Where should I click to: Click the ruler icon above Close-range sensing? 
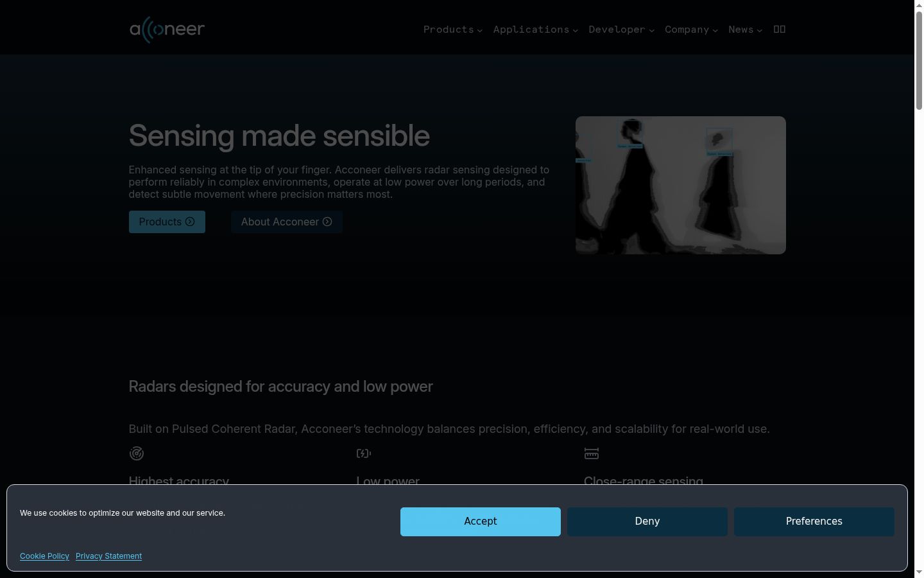click(x=592, y=453)
